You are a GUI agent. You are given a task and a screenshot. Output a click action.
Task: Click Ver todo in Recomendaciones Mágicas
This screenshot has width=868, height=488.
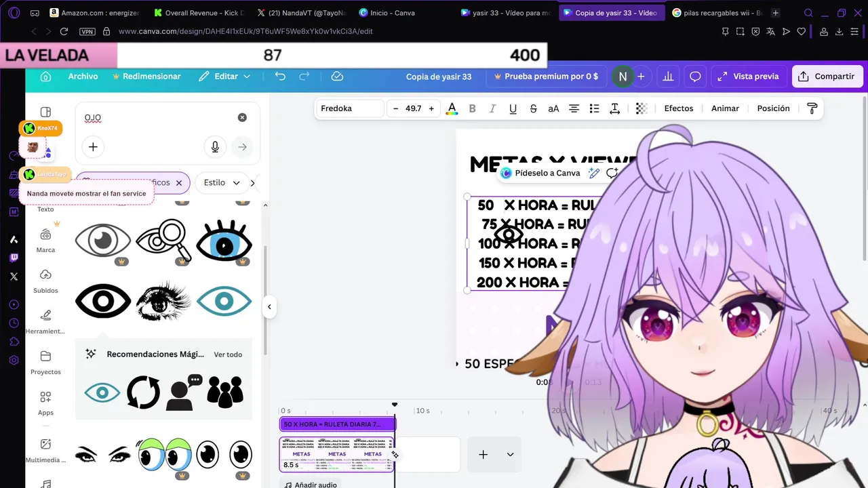[228, 354]
